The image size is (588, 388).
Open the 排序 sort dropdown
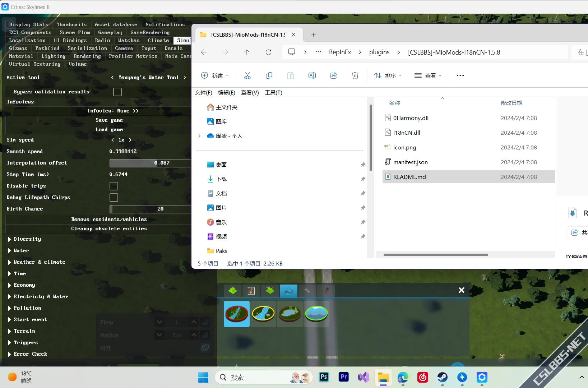[x=388, y=75]
